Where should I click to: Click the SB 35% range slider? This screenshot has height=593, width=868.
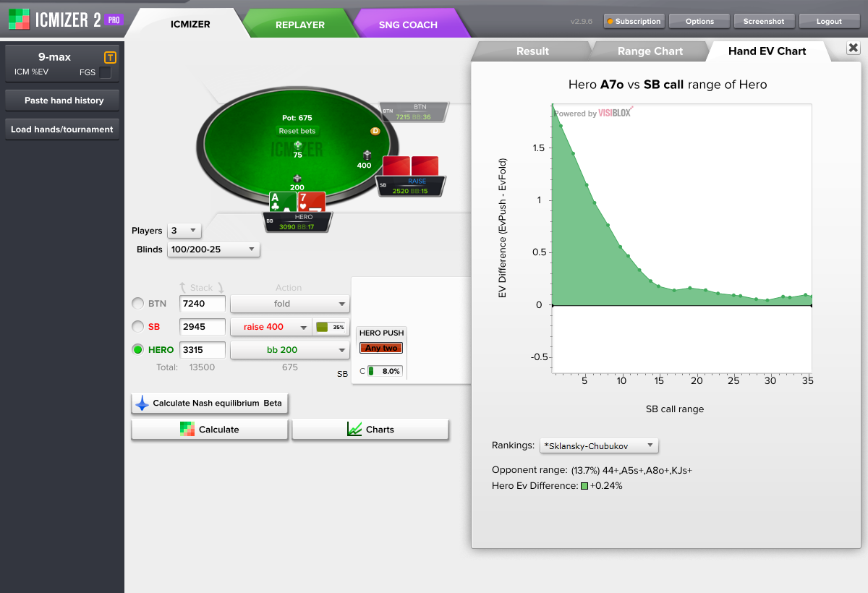(x=331, y=327)
